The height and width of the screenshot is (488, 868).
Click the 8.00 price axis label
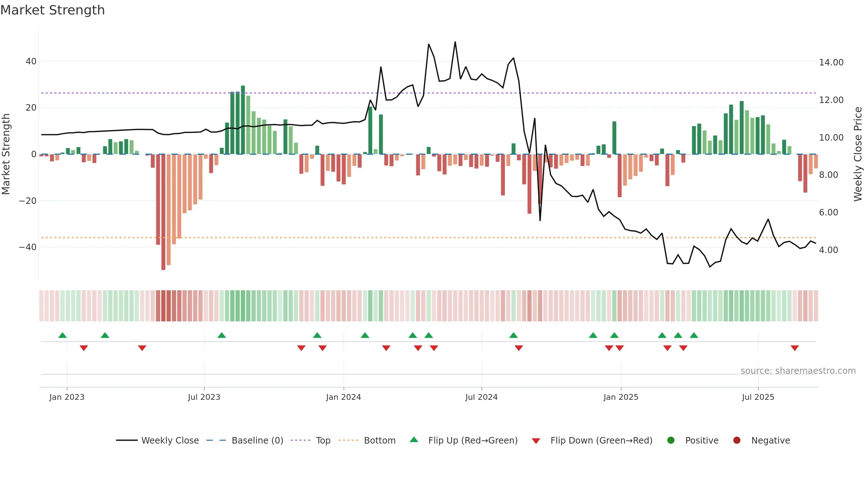pyautogui.click(x=829, y=175)
